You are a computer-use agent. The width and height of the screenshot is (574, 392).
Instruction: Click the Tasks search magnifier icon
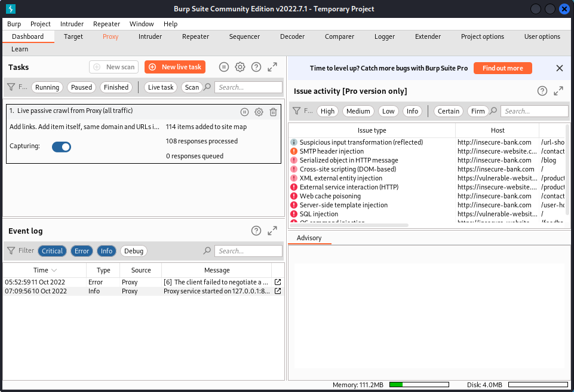point(207,87)
